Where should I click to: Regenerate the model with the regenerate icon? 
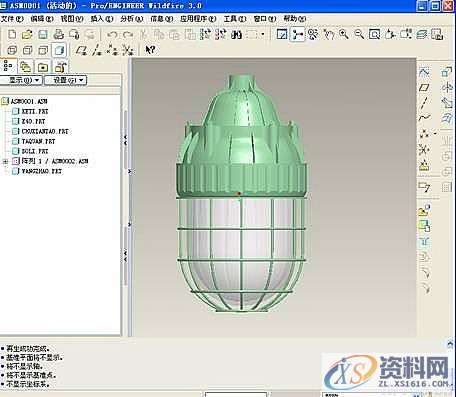click(206, 34)
